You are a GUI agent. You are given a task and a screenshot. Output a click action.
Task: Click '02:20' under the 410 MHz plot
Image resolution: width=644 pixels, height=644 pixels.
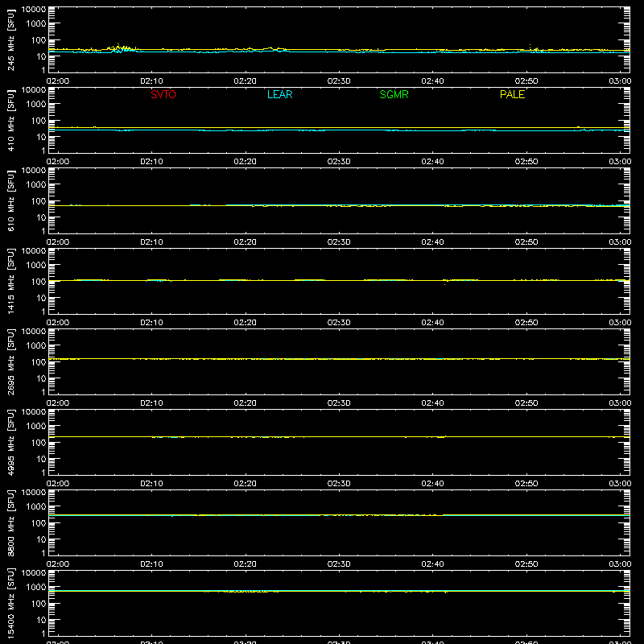click(x=246, y=162)
